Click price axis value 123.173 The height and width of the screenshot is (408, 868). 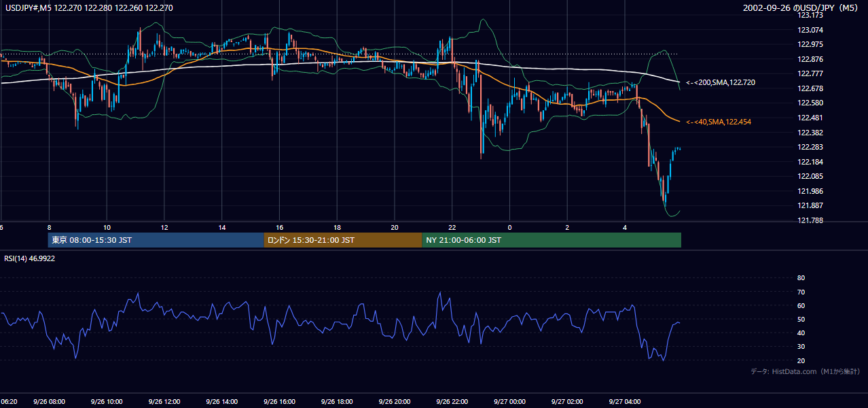pyautogui.click(x=810, y=15)
